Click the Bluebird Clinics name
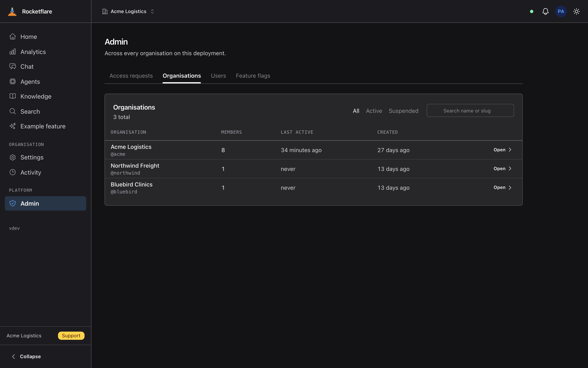The height and width of the screenshot is (368, 588). (x=131, y=184)
